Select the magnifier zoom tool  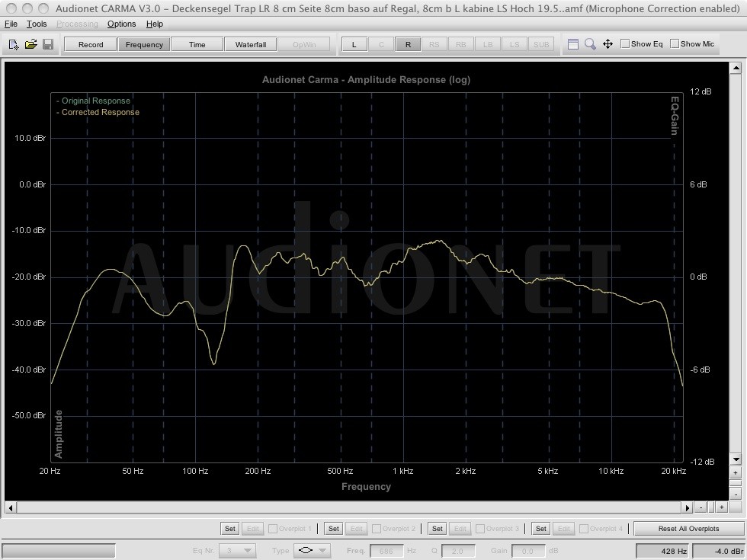[x=590, y=44]
